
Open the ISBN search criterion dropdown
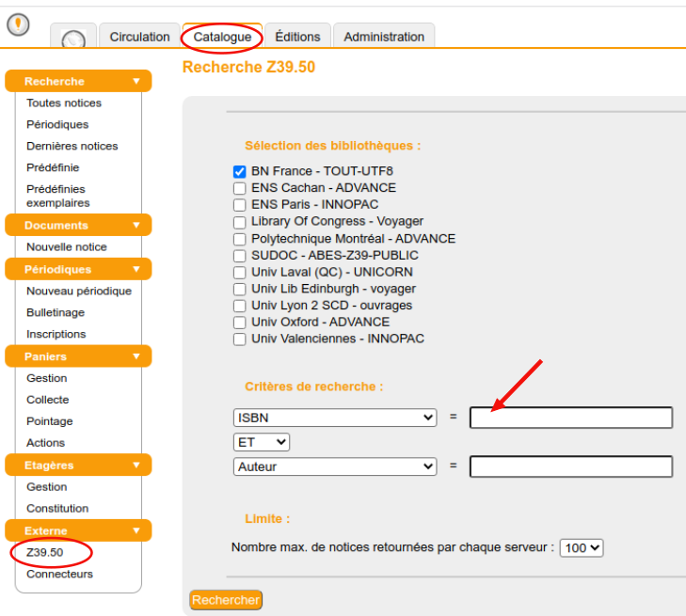334,418
